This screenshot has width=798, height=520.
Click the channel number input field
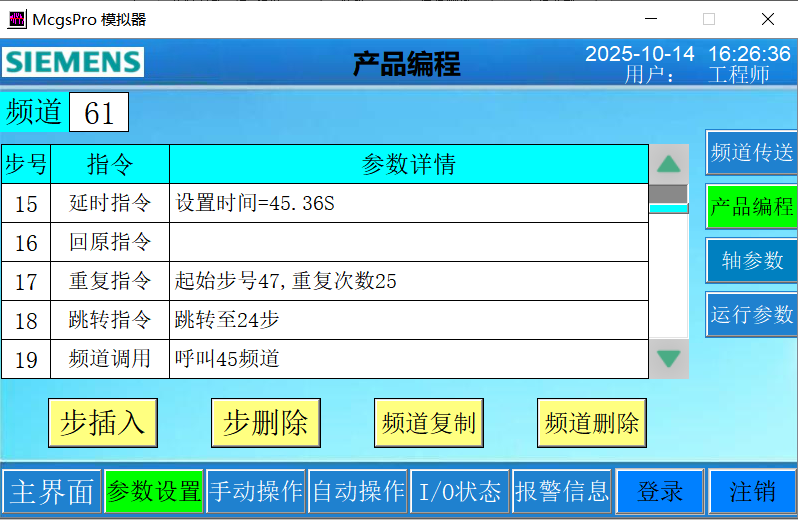(99, 113)
